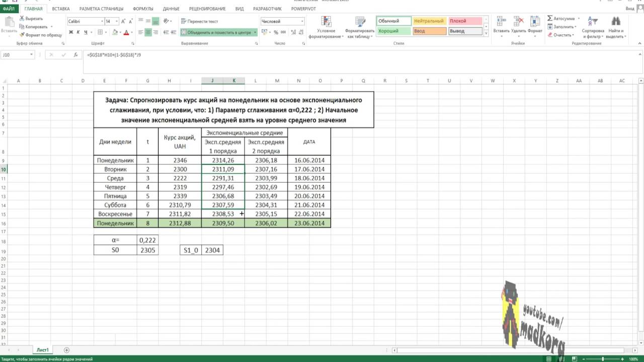Image resolution: width=644 pixels, height=362 pixels.
Task: Apply the Хороший (Good) cell style
Action: pyautogui.click(x=393, y=31)
